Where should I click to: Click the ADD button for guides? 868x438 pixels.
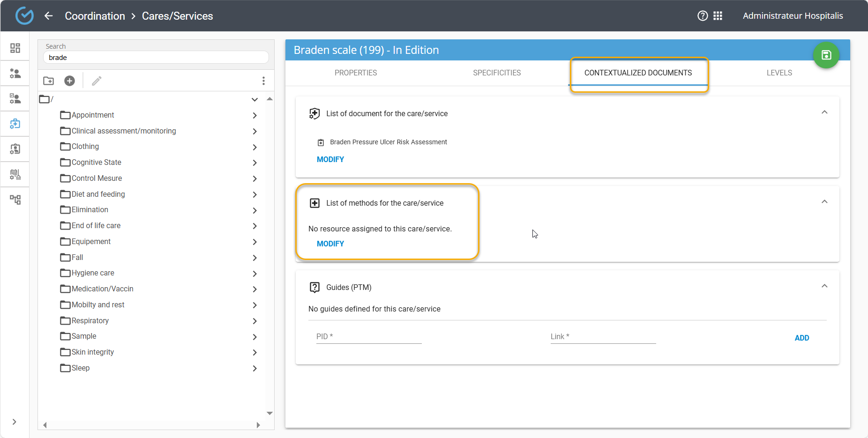click(801, 338)
